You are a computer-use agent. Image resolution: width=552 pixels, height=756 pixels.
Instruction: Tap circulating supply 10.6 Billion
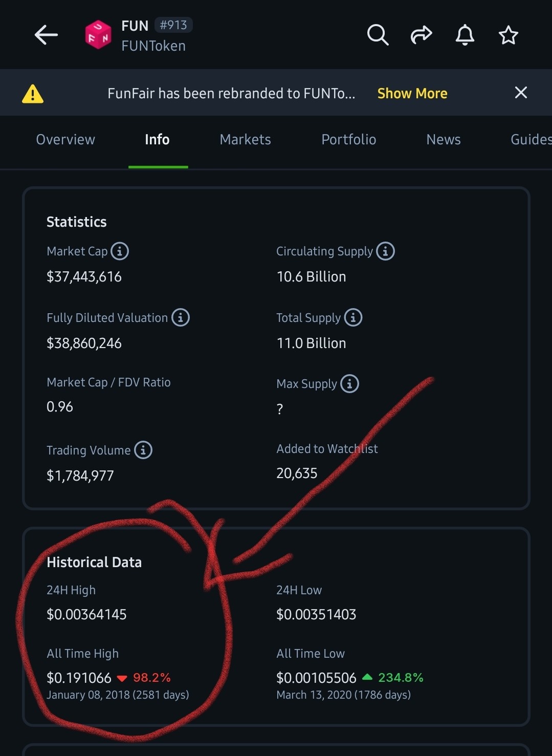pyautogui.click(x=311, y=277)
